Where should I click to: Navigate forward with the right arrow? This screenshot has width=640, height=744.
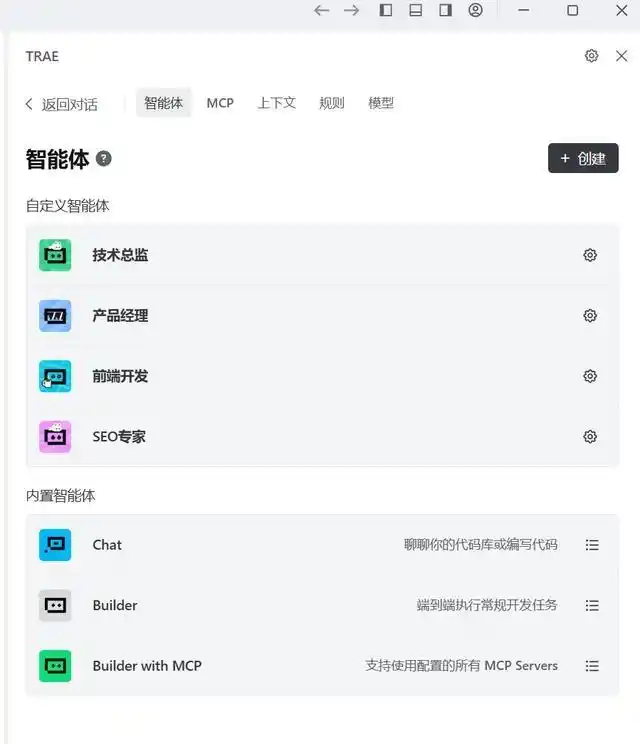352,10
